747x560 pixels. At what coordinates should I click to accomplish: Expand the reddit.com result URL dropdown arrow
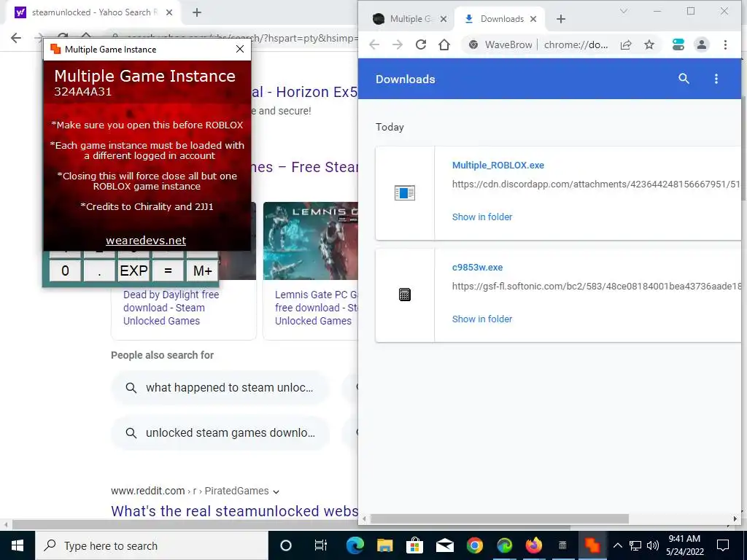276,491
